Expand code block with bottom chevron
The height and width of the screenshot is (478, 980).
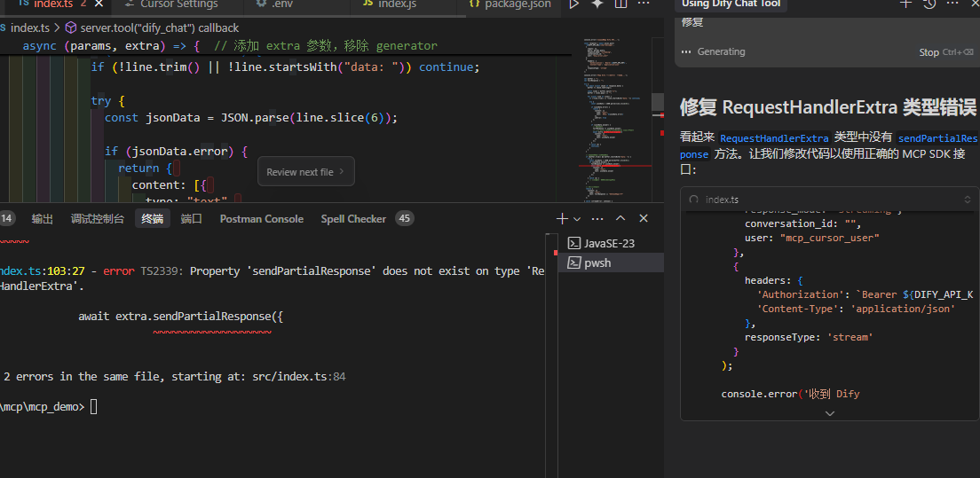pyautogui.click(x=829, y=413)
